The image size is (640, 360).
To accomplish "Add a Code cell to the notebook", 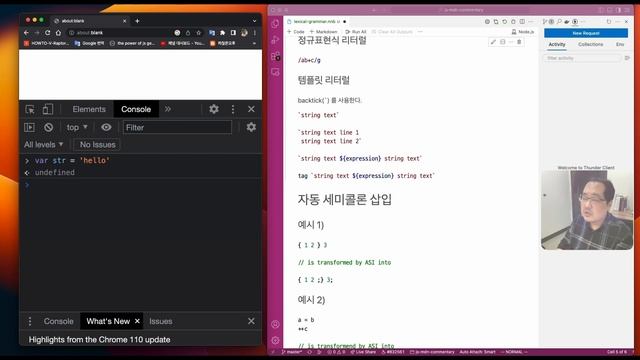I will tap(296, 31).
